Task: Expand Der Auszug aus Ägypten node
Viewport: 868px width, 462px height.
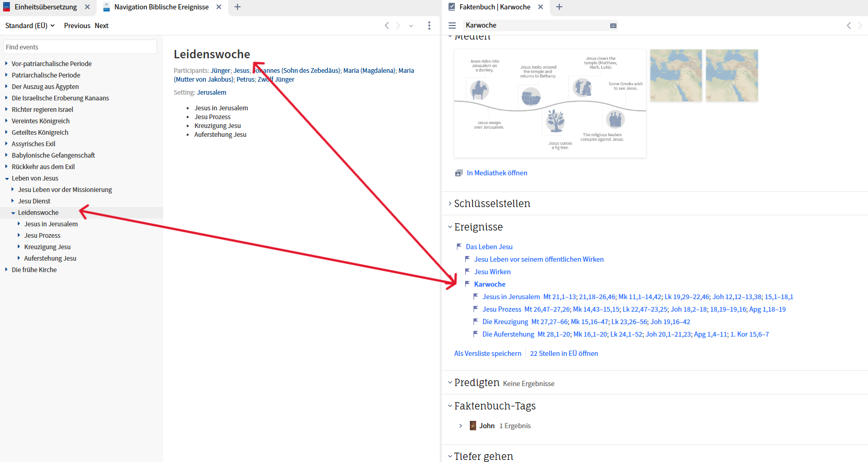Action: click(x=6, y=86)
